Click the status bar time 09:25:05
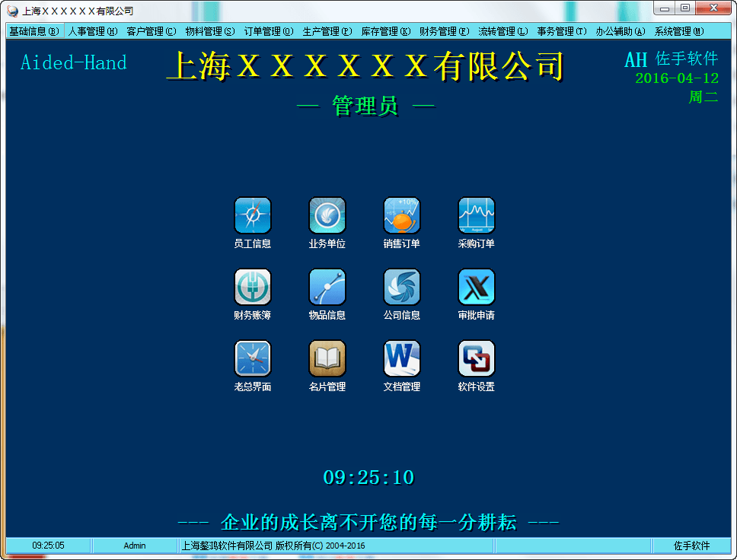737x560 pixels. (x=49, y=546)
